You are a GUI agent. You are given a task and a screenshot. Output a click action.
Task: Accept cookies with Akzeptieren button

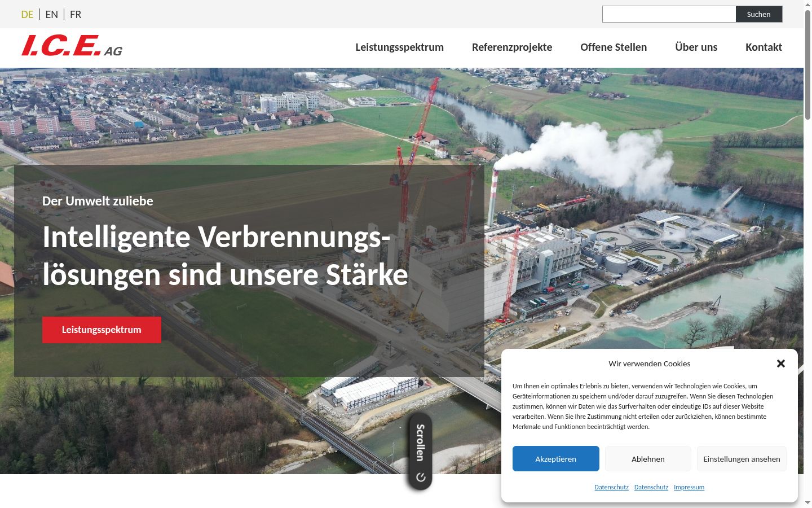[556, 459]
